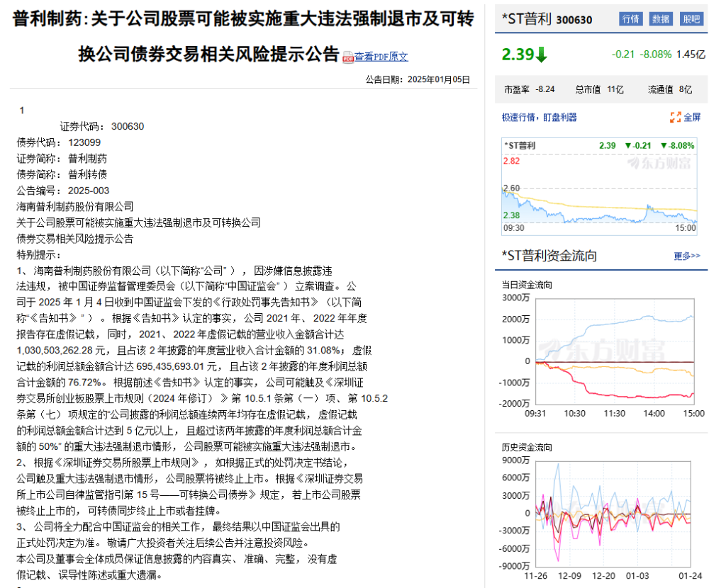Click the -8.08% change value in header
This screenshot has height=588, width=726.
656,55
